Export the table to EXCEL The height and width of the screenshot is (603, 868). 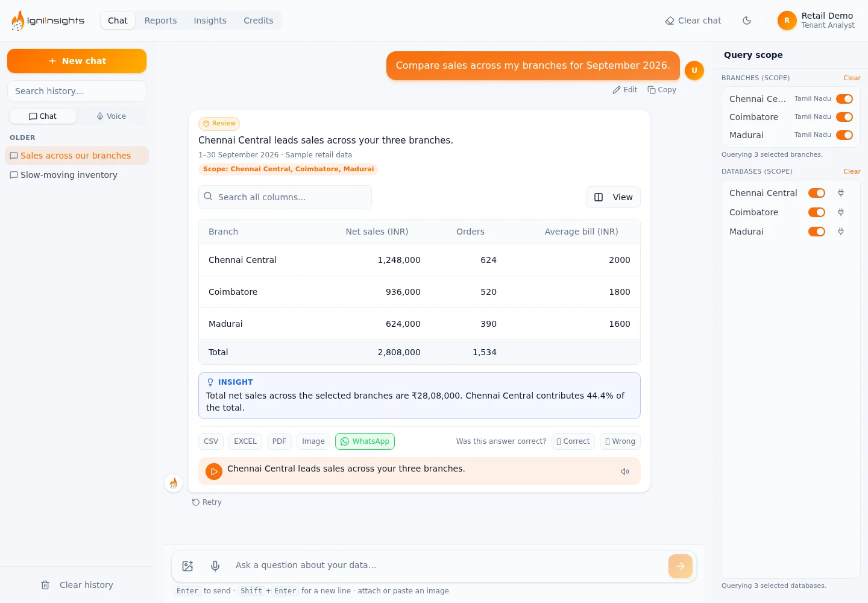(245, 441)
